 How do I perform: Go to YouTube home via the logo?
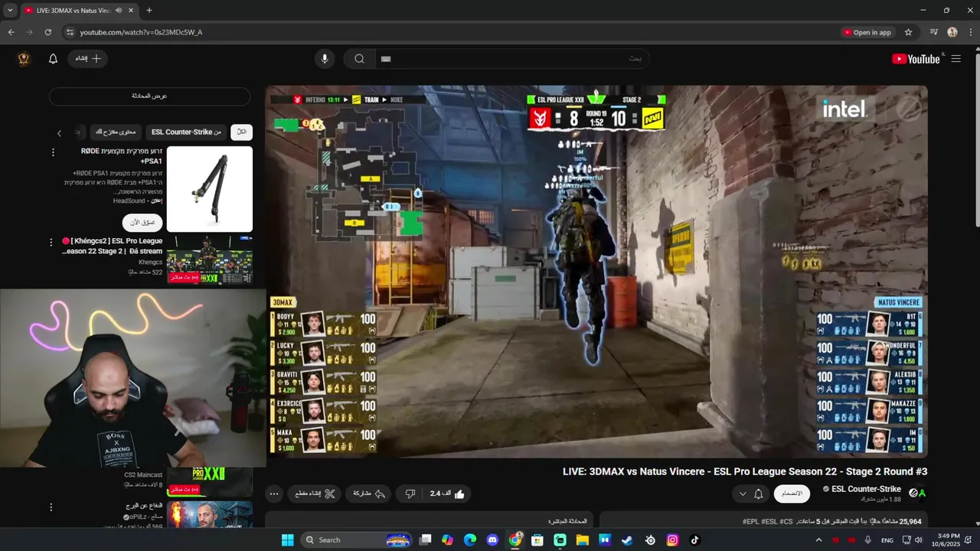916,59
